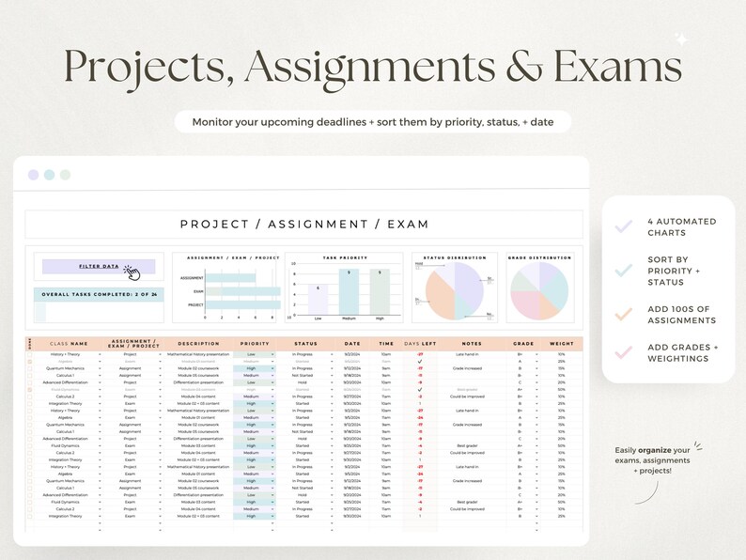Click the Filter Data button
This screenshot has width=746, height=560.
tap(99, 267)
